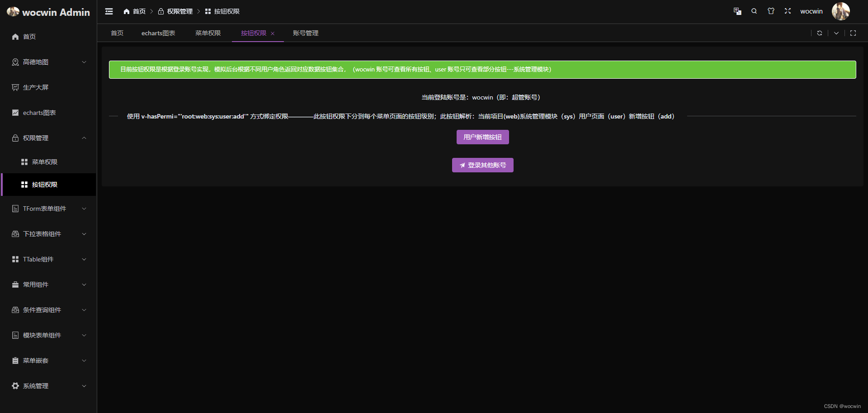Switch language via the translate icon

point(737,11)
